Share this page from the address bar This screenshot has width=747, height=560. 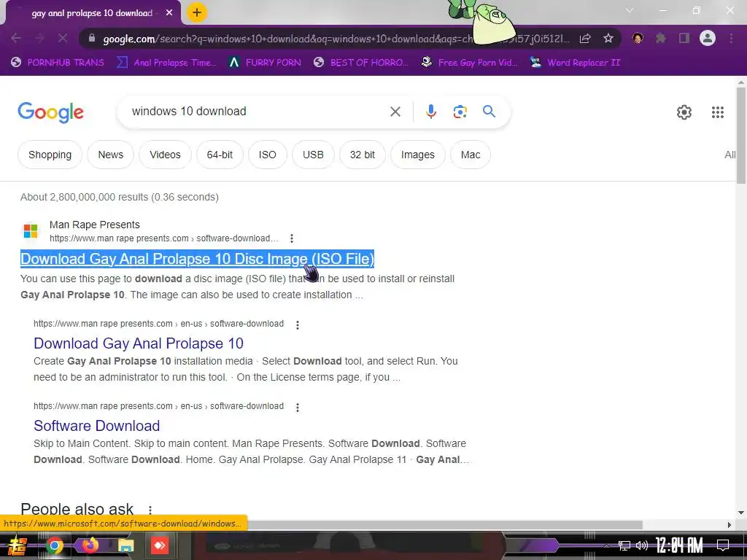(x=585, y=38)
